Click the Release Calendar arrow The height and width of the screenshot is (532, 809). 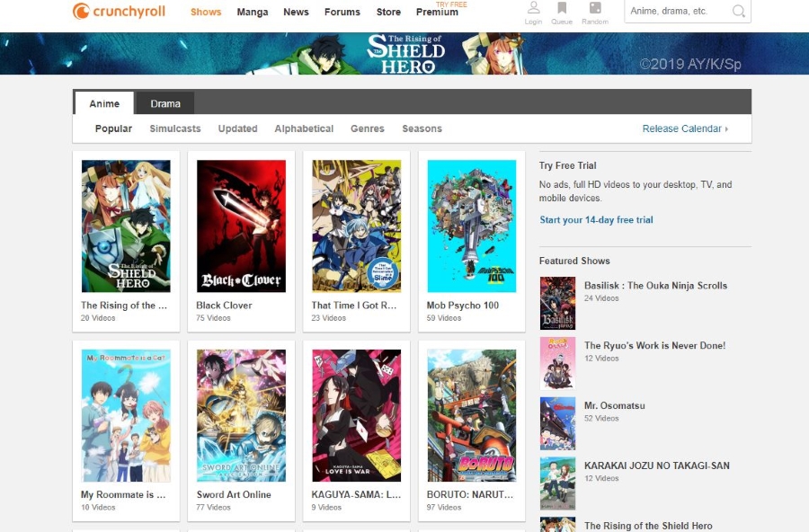click(726, 129)
